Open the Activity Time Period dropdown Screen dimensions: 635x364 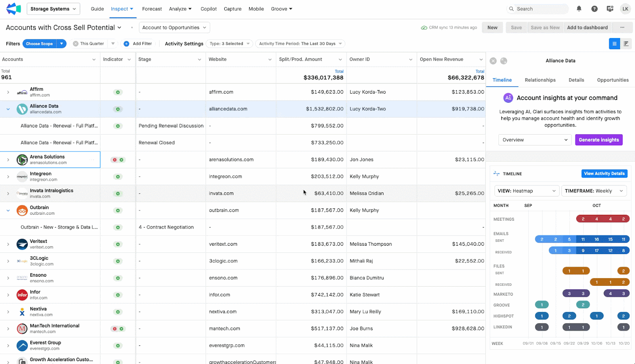tap(300, 44)
